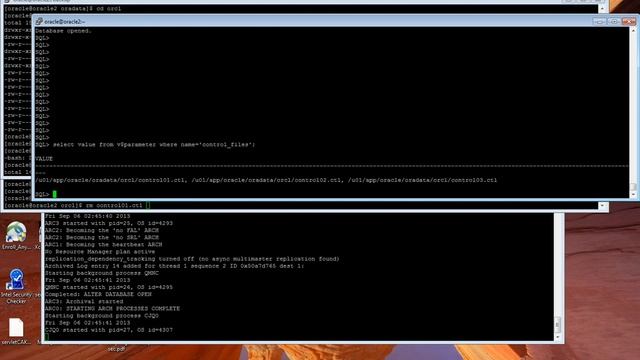640x360 pixels.
Task: Close the front oracle@oracle2 PuTTY window
Action: pyautogui.click(x=629, y=21)
